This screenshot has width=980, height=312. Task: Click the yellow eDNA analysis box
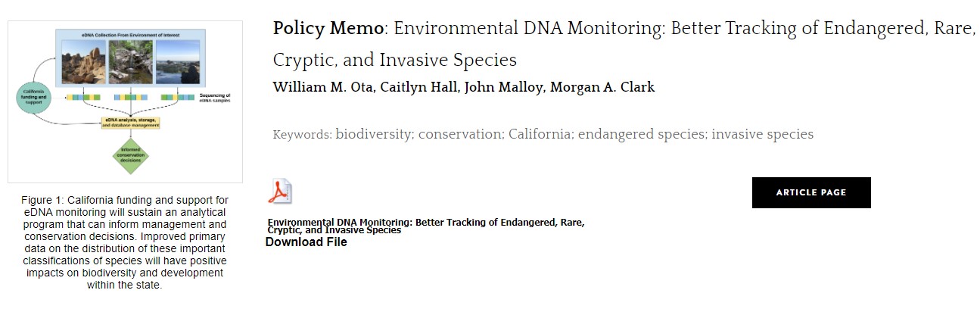(x=131, y=122)
